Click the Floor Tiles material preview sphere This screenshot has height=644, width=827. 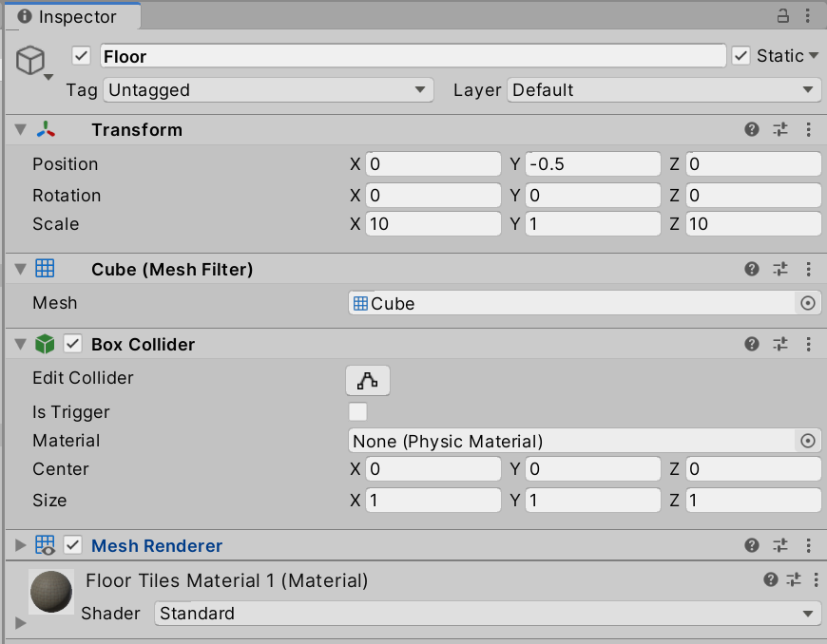click(49, 592)
